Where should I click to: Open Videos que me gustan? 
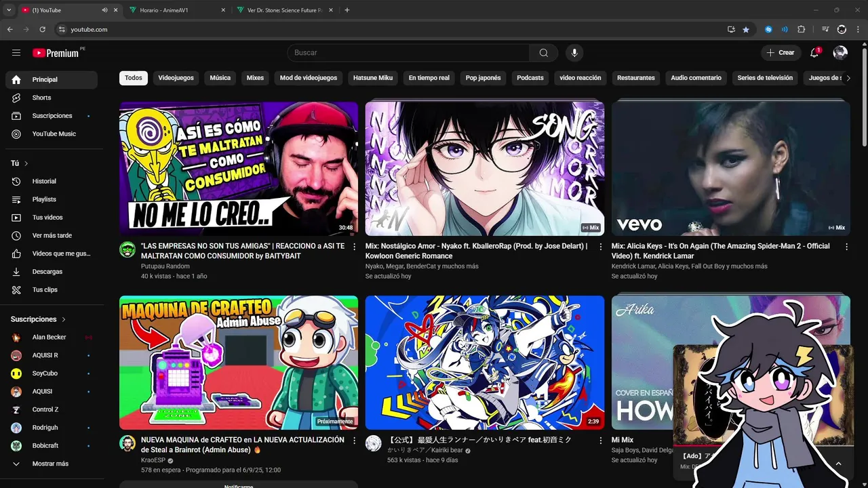coord(52,253)
